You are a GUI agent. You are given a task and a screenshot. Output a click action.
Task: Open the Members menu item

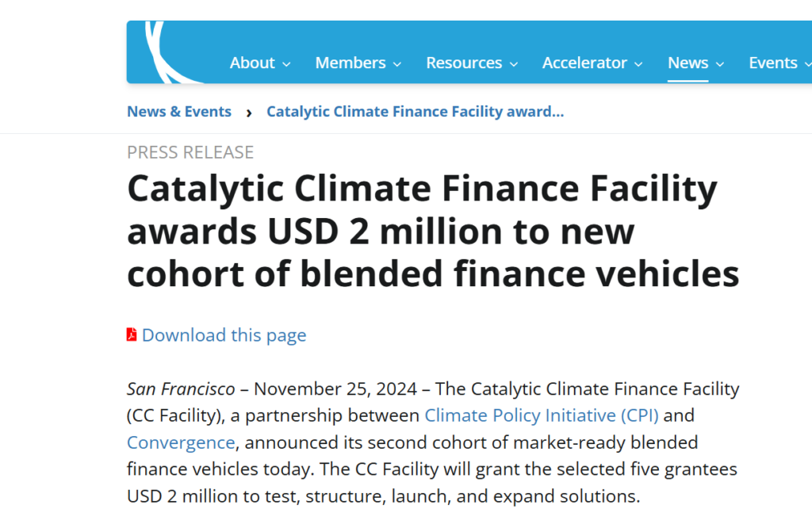tap(350, 63)
